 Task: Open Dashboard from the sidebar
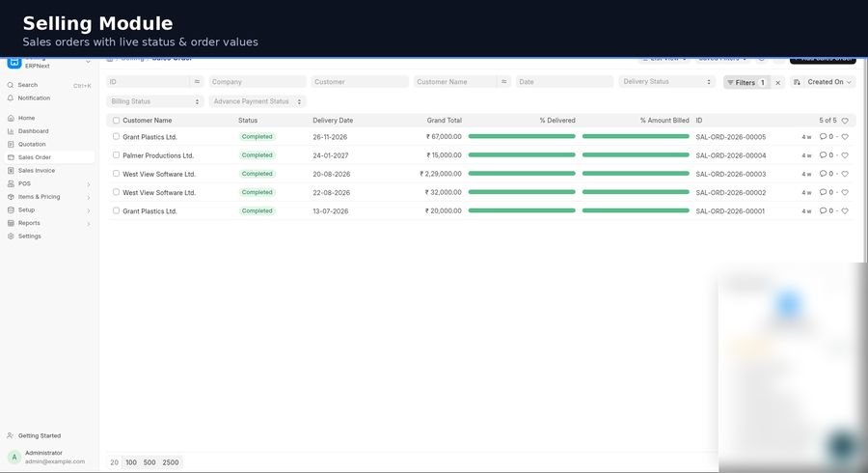(49, 131)
